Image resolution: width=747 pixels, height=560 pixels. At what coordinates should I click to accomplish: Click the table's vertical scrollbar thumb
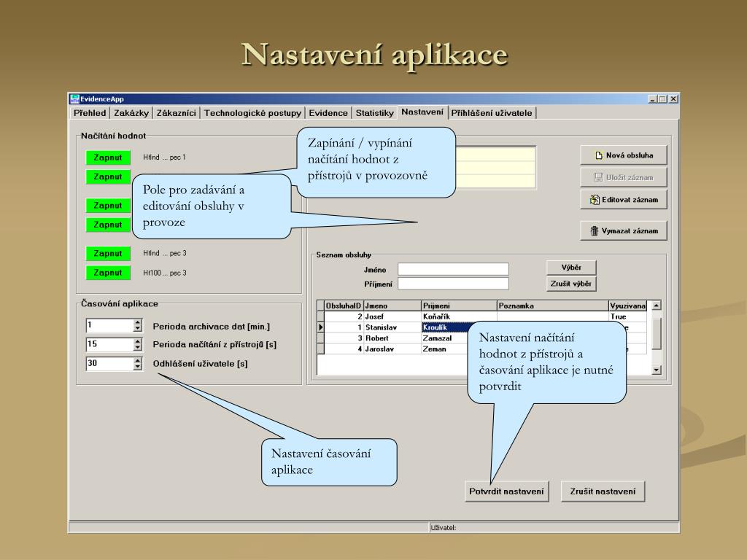tap(657, 333)
